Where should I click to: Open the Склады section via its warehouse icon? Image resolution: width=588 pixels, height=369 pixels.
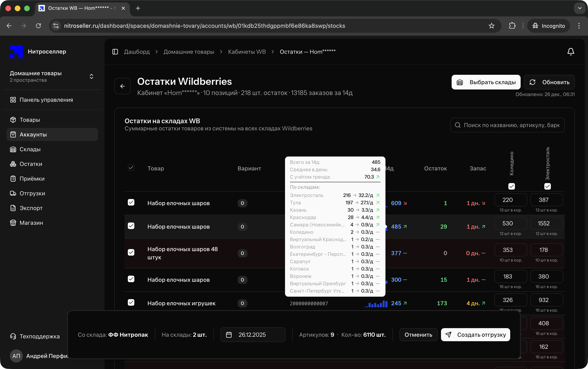coord(13,149)
